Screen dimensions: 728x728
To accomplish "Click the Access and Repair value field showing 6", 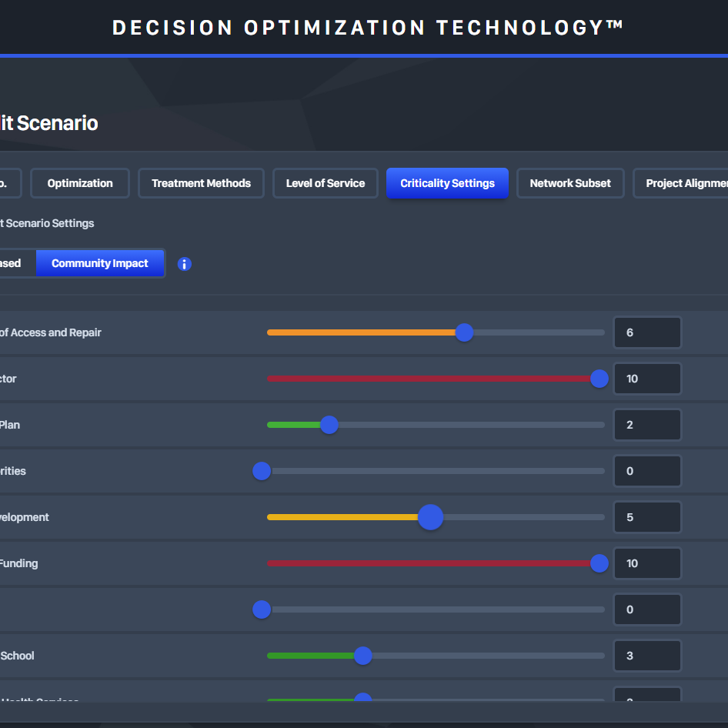I will click(647, 332).
